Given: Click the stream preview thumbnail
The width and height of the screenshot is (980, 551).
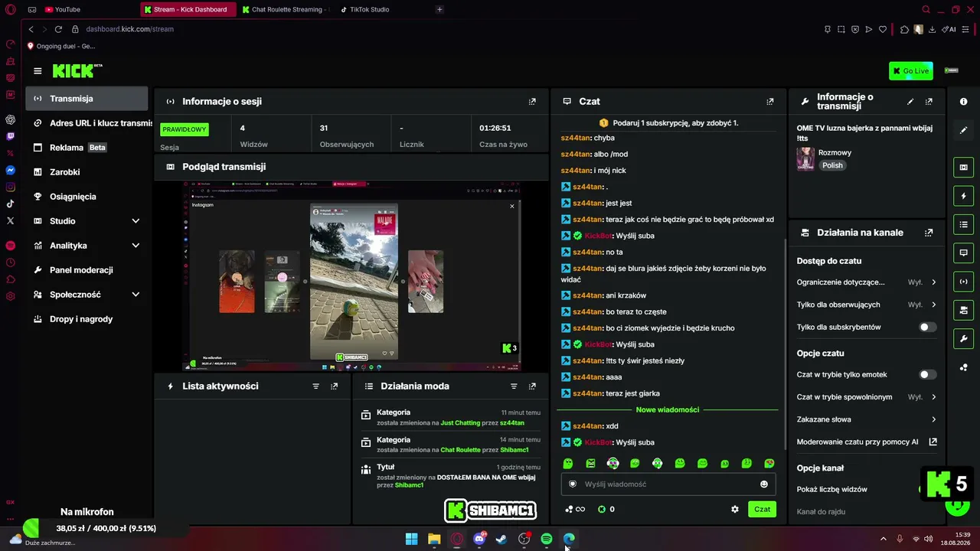Looking at the screenshot, I should [352, 276].
